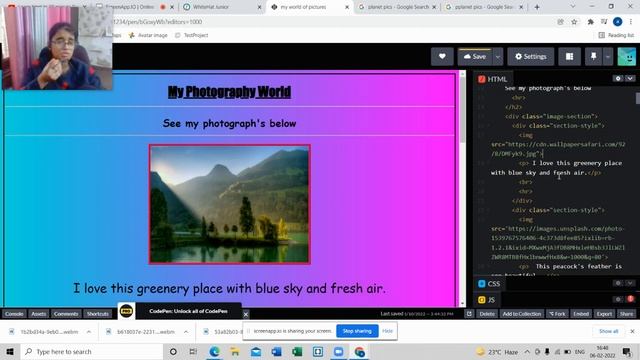This screenshot has height=360, width=640.
Task: Save the pen with the Save button
Action: pos(476,56)
